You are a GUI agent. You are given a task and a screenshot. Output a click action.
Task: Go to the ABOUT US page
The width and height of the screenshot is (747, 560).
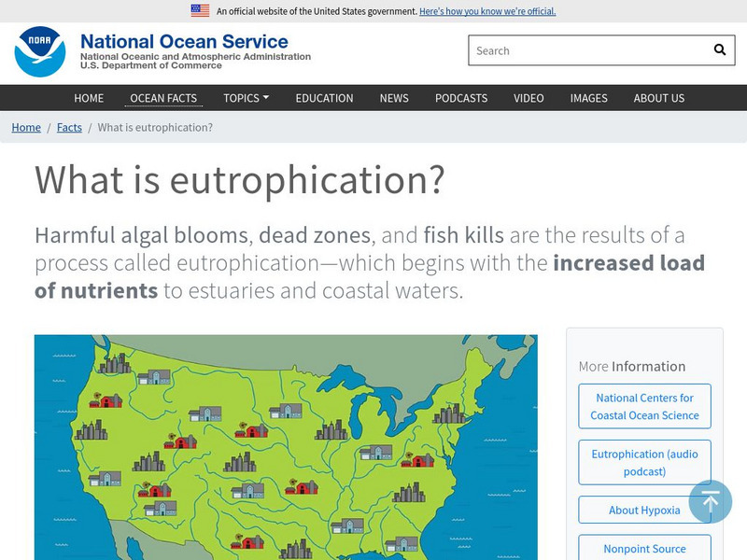click(659, 97)
